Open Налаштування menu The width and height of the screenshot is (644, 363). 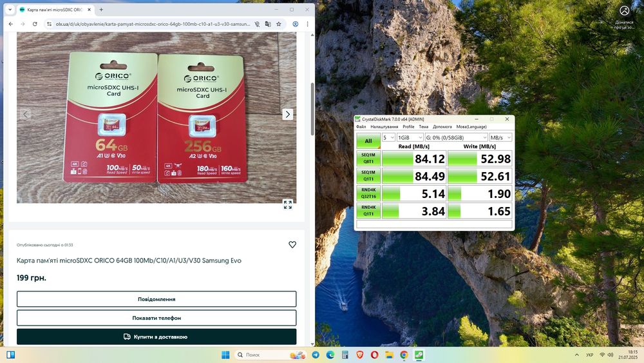pos(384,126)
